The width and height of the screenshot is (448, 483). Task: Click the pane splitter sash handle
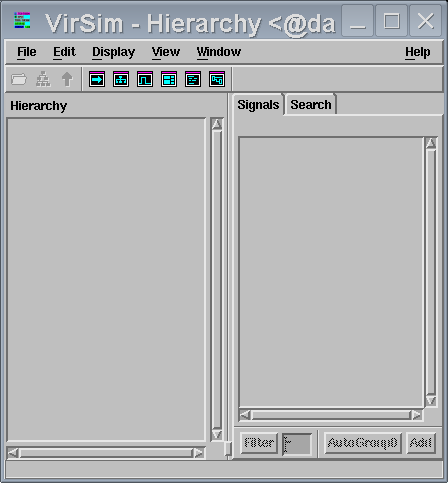click(x=228, y=449)
